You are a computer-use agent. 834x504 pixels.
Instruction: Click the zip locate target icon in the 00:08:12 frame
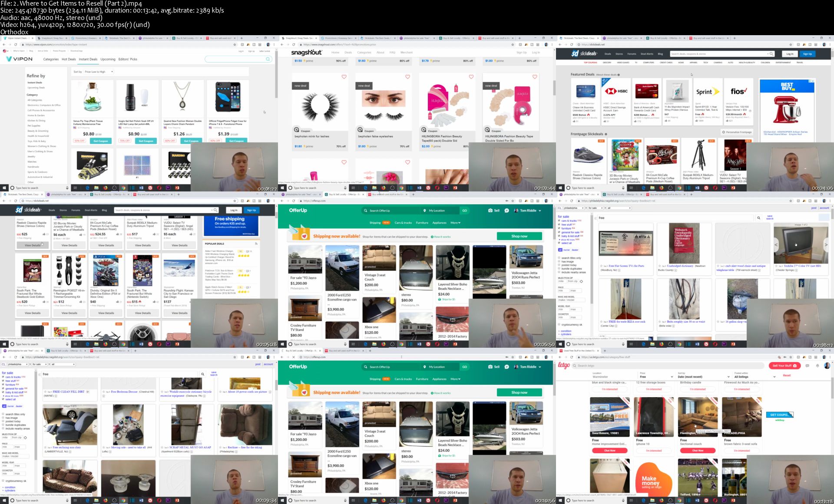pyautogui.click(x=581, y=281)
